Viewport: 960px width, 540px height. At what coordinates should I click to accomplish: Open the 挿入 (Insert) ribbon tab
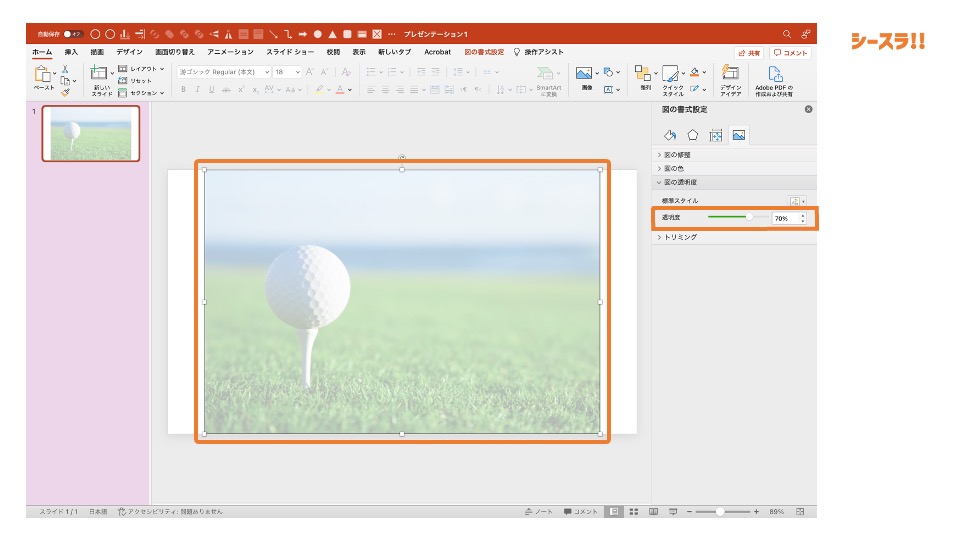[71, 51]
